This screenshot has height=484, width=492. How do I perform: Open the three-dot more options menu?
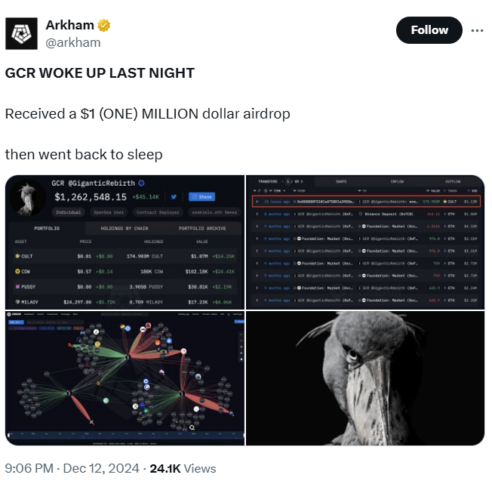pos(477,31)
